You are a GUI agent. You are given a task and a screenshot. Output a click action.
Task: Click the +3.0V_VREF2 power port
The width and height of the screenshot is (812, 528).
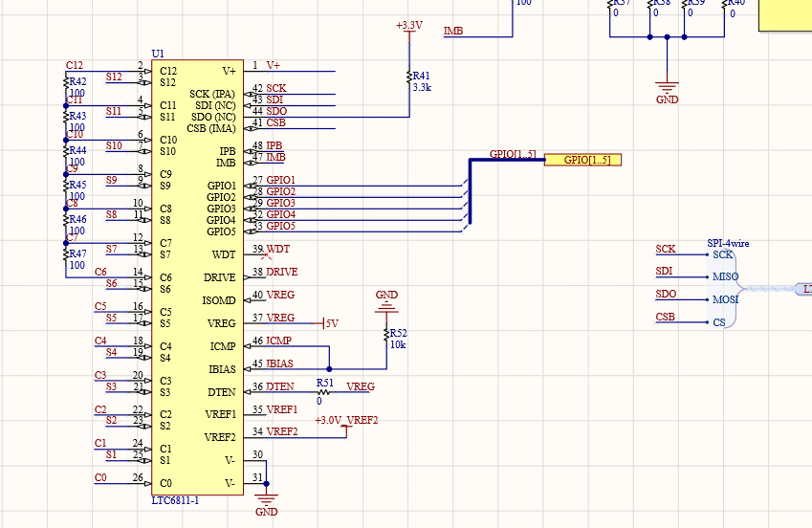(346, 421)
